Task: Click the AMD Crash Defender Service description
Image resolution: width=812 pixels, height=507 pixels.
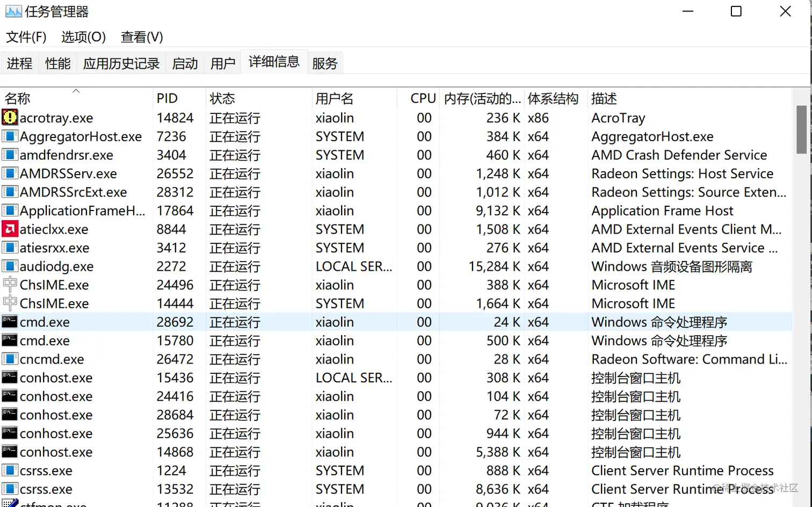Action: coord(679,155)
